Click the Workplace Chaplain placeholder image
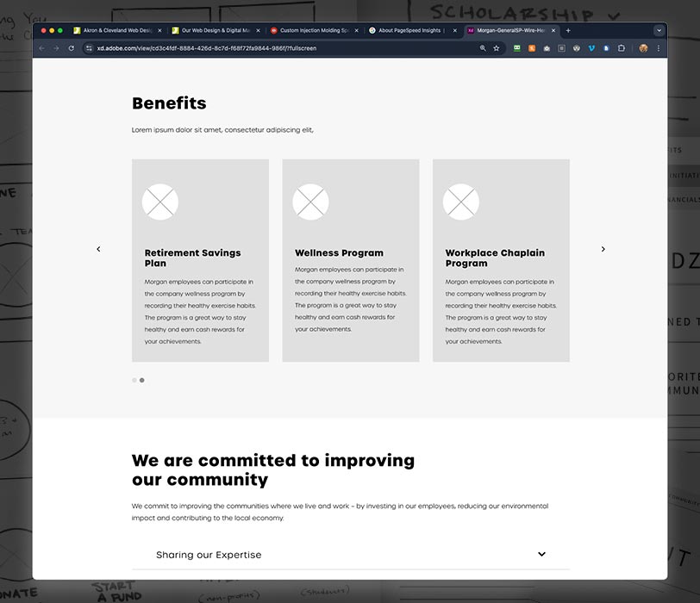 [461, 202]
